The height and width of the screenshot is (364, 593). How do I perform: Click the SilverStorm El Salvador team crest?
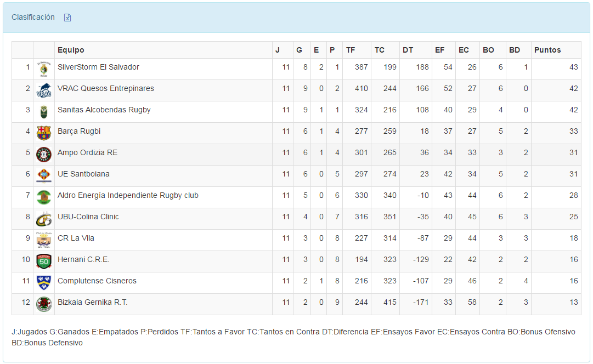point(44,69)
